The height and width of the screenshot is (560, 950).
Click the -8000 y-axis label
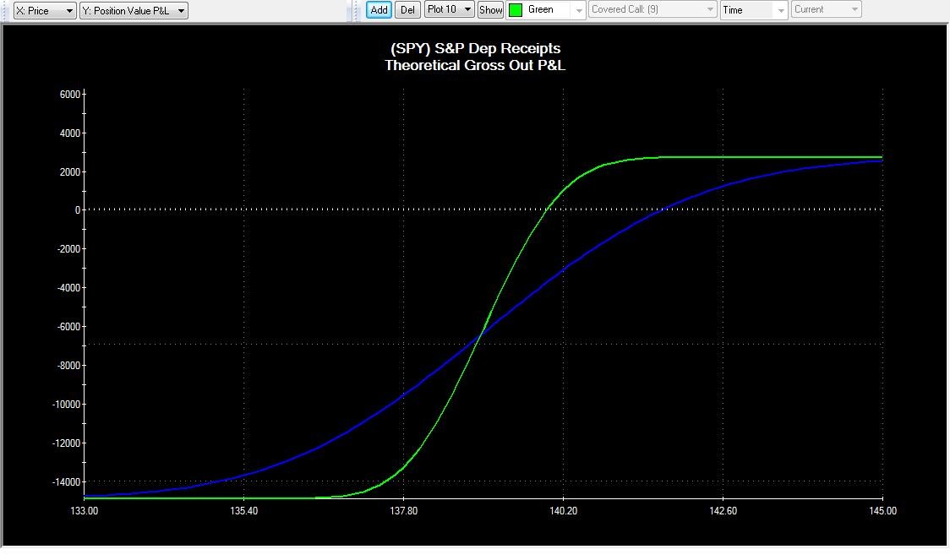68,366
